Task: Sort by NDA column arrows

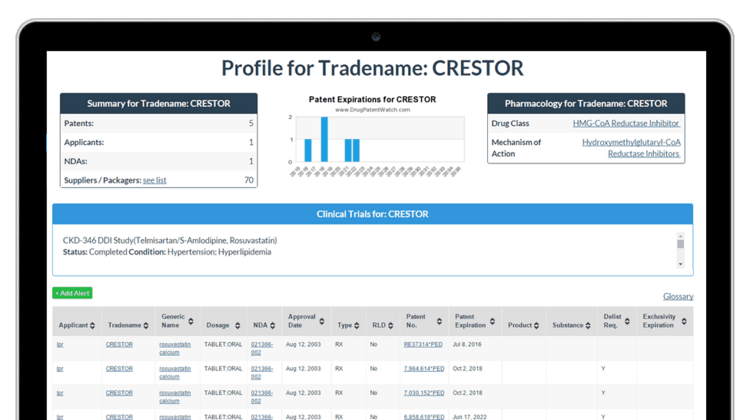Action: [x=272, y=325]
